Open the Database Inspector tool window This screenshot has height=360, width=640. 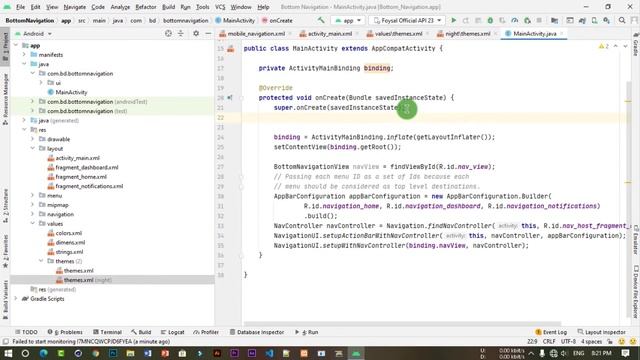coord(257,332)
